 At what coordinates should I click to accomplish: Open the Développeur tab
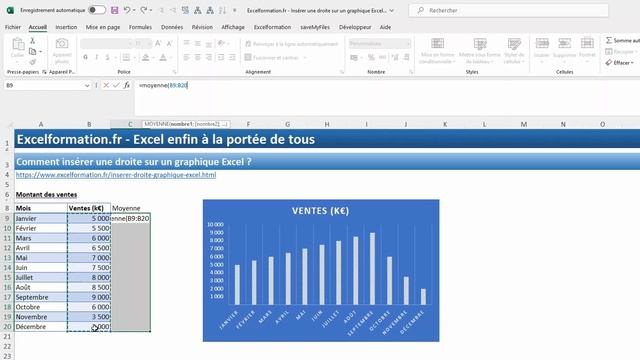coord(355,27)
